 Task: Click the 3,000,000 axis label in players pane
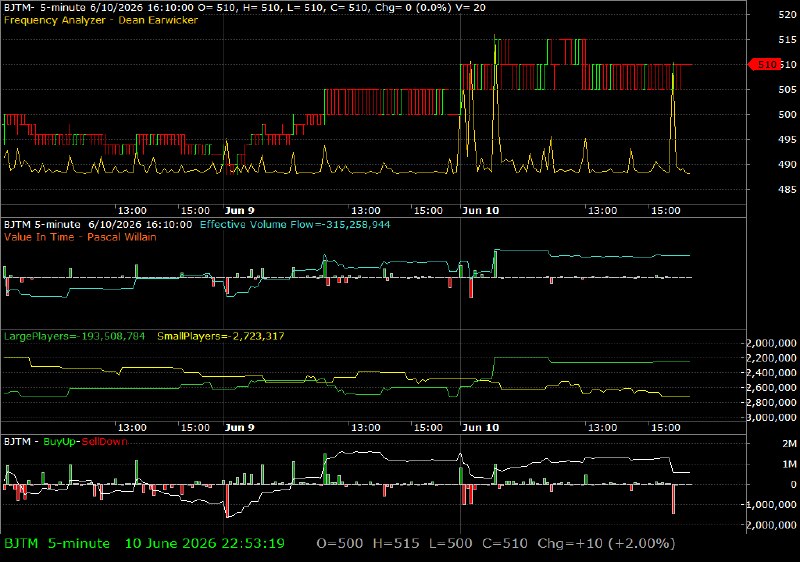point(771,418)
